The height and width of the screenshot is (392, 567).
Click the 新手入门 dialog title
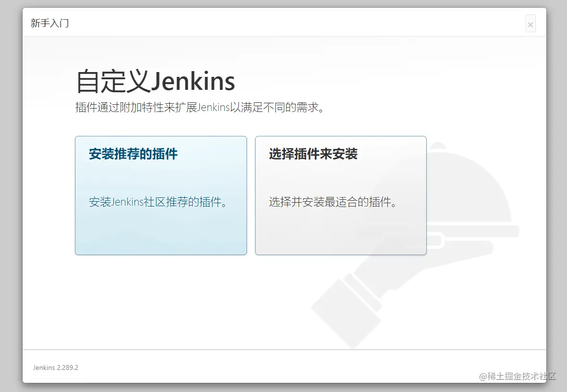coord(49,23)
